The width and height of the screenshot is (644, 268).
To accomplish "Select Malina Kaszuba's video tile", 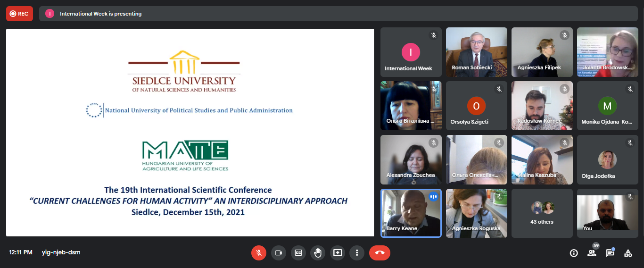I will pyautogui.click(x=542, y=159).
